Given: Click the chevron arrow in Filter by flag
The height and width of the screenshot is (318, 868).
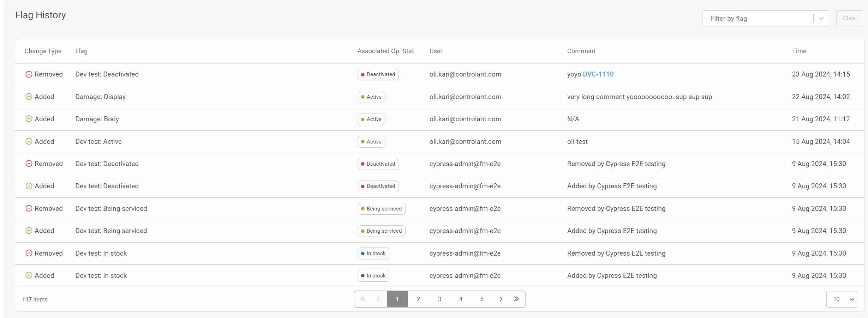Looking at the screenshot, I should [x=821, y=19].
